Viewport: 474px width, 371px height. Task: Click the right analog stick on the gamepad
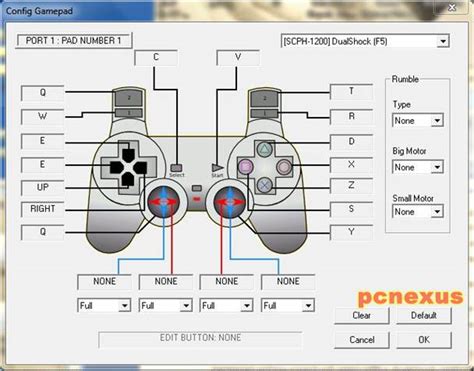click(230, 202)
